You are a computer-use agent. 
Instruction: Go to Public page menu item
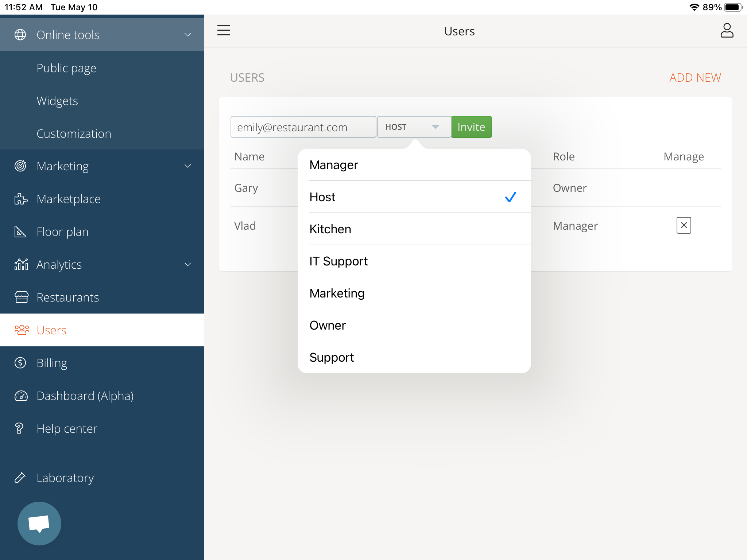pos(66,68)
